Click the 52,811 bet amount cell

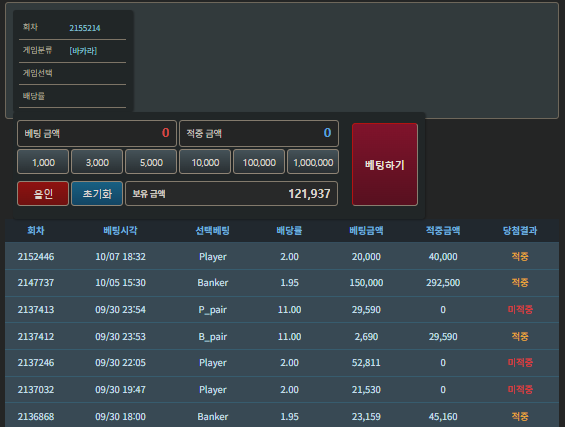click(366, 362)
